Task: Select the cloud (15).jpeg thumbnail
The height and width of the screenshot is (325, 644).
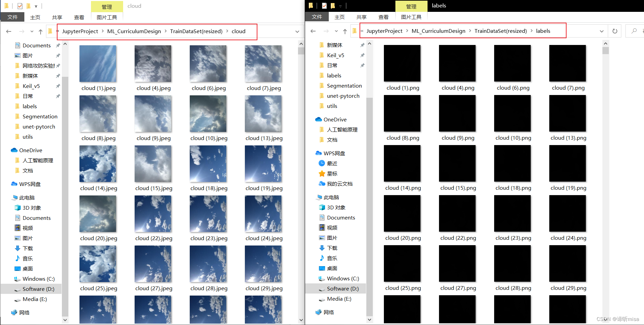Action: tap(153, 164)
